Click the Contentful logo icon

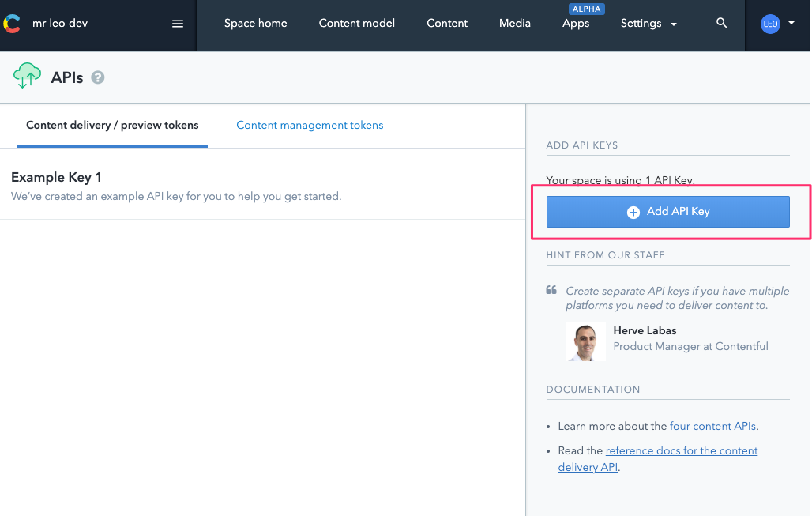(11, 24)
